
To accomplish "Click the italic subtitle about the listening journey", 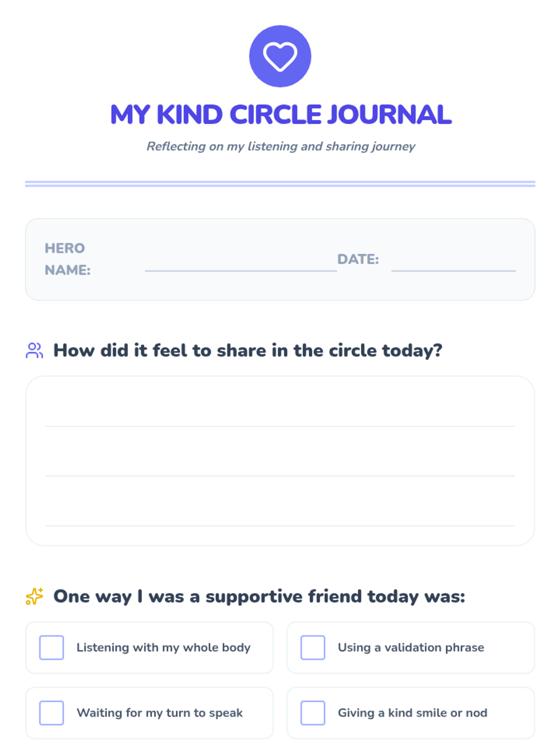I will pos(280,147).
